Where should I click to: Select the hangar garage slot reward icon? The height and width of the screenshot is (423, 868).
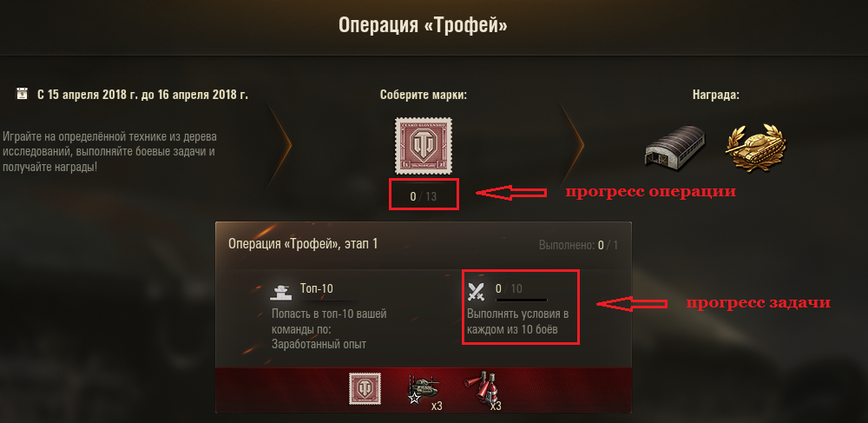click(676, 145)
